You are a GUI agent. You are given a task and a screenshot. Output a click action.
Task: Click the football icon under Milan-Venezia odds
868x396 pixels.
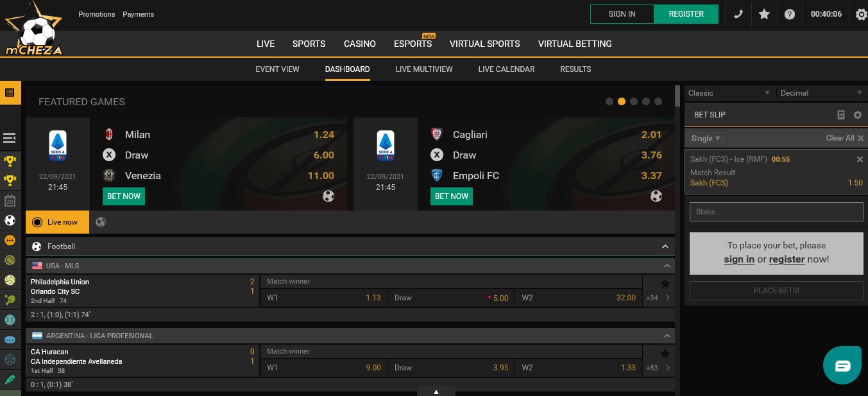point(328,196)
